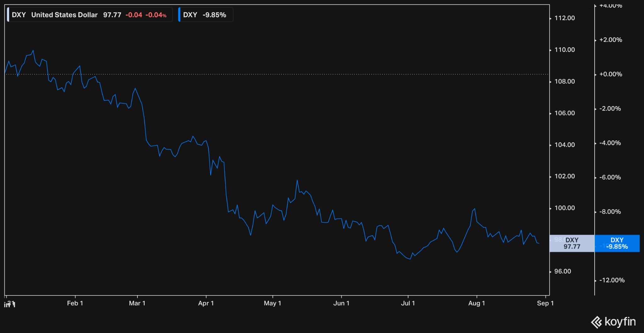Click the Apr 1 date label
The height and width of the screenshot is (333, 644).
[206, 303]
